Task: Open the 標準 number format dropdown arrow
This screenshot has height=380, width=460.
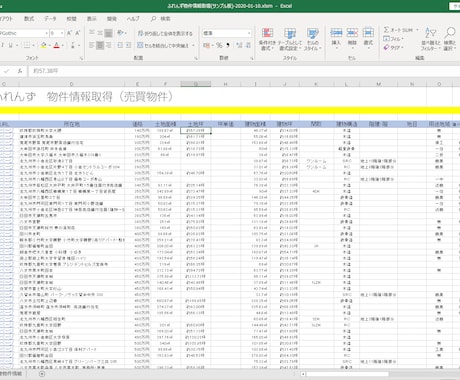Action: [249, 33]
